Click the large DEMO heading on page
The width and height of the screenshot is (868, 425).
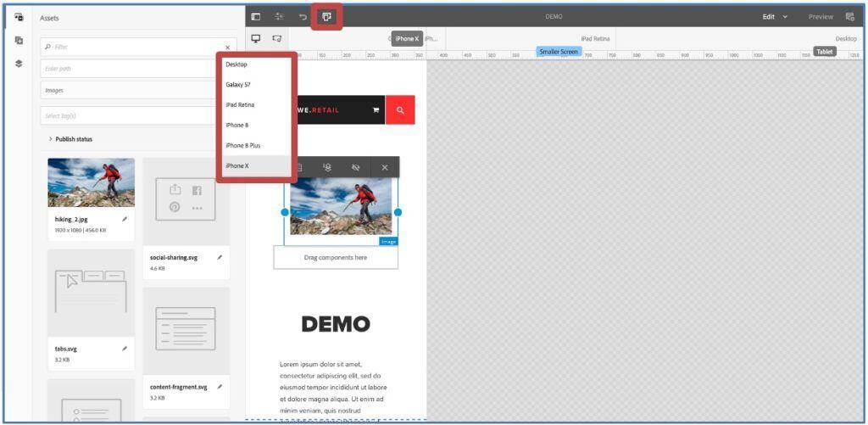(x=336, y=324)
